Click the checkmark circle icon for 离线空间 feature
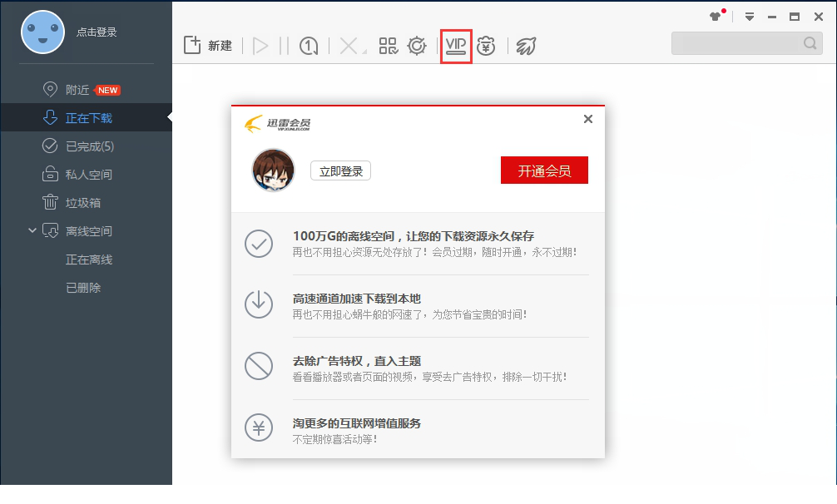This screenshot has height=504, width=837. [259, 244]
